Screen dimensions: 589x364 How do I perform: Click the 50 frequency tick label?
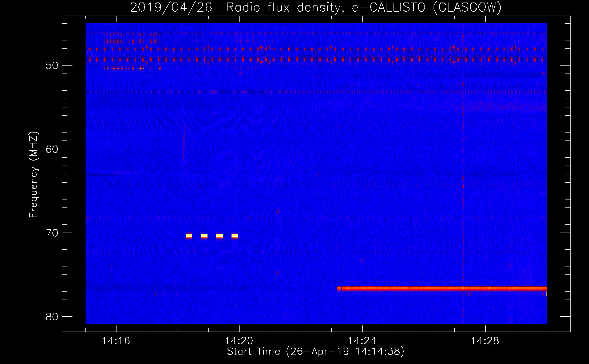pyautogui.click(x=52, y=66)
